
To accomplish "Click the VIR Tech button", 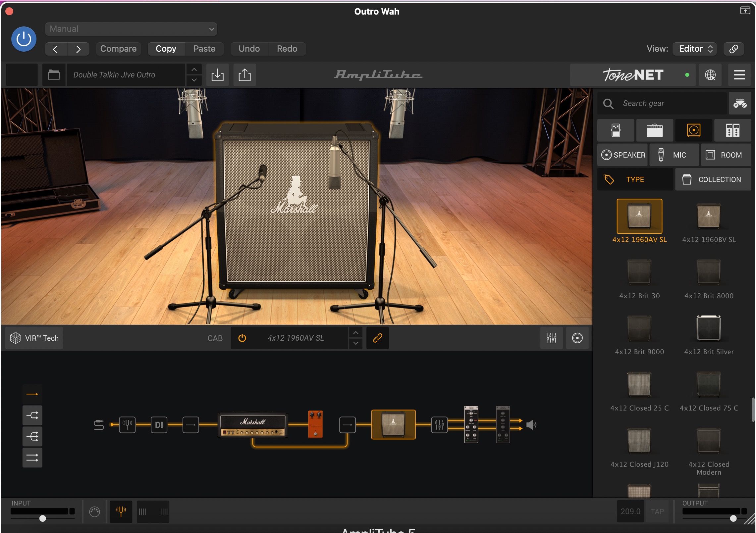I will [x=34, y=338].
